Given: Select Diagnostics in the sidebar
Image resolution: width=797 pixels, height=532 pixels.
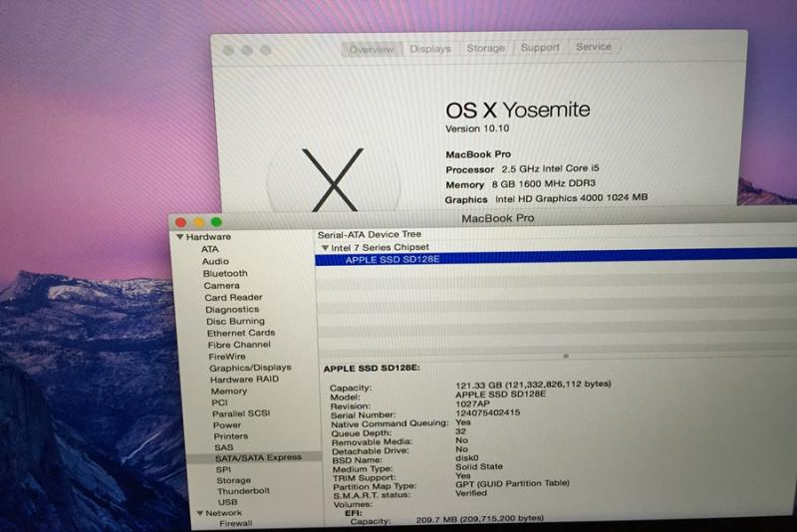Looking at the screenshot, I should click(x=232, y=310).
